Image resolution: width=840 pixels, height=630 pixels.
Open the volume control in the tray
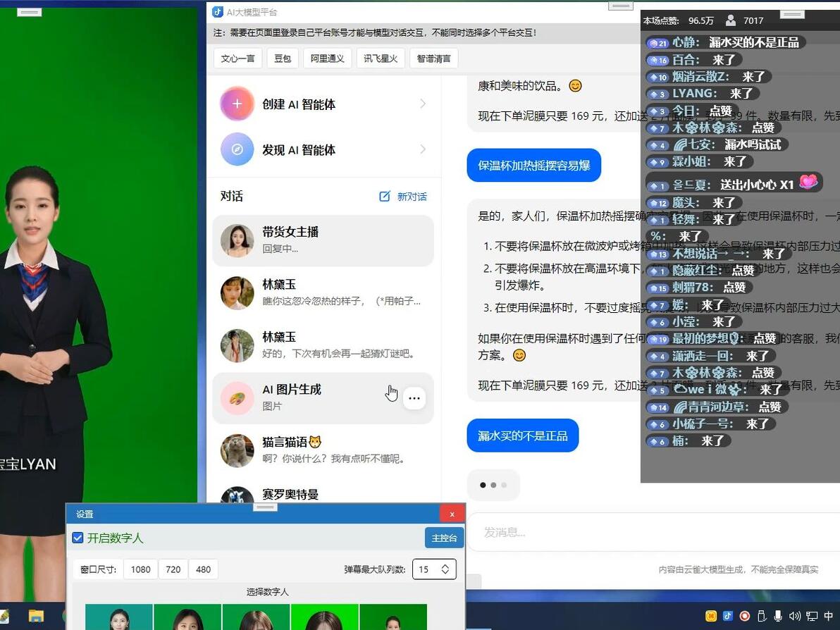[794, 616]
